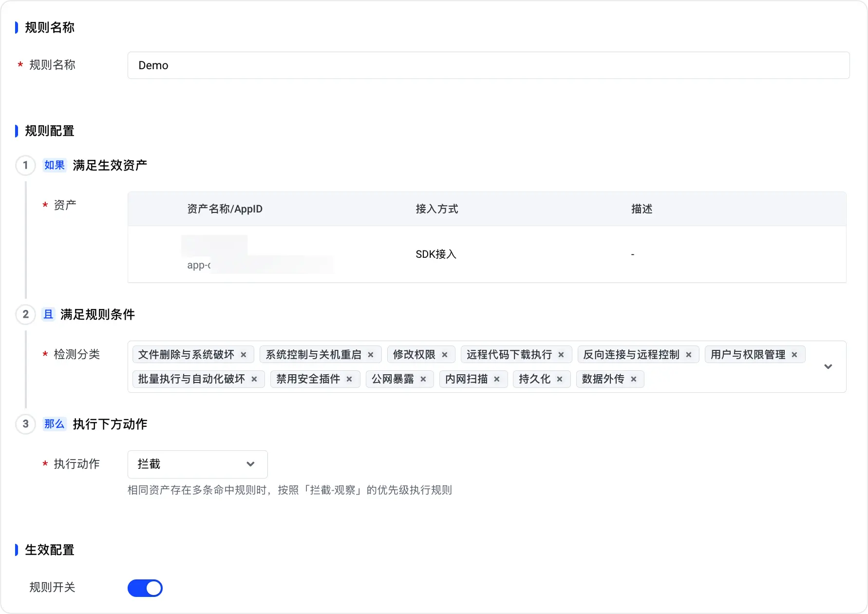Click the 生效配置 section heading

[50, 550]
